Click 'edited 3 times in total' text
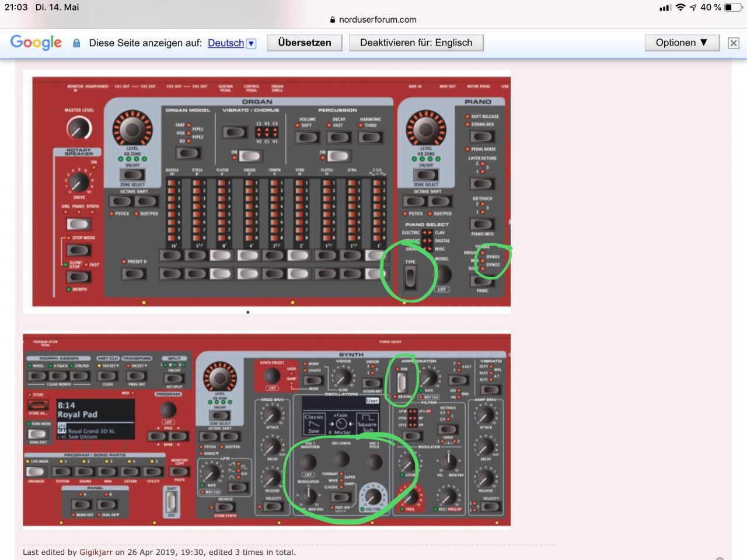This screenshot has width=747, height=560. tap(252, 552)
